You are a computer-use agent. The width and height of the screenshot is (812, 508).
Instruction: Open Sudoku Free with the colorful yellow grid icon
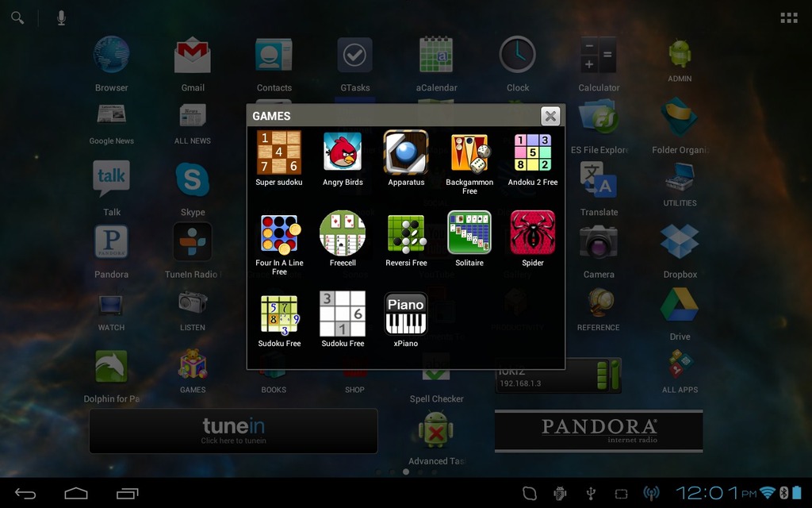click(280, 315)
